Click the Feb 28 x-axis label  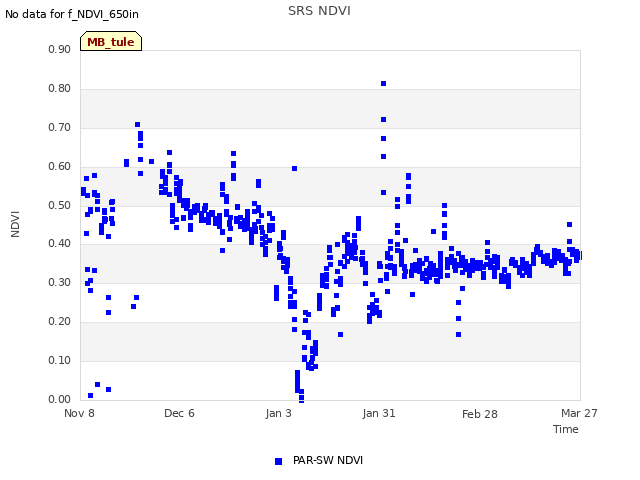tap(480, 414)
